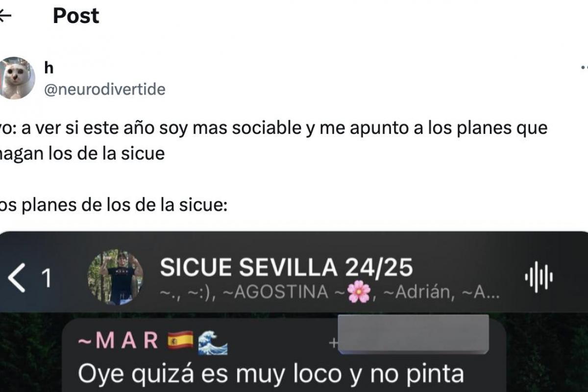Go back using the arrow beside Post

point(4,16)
